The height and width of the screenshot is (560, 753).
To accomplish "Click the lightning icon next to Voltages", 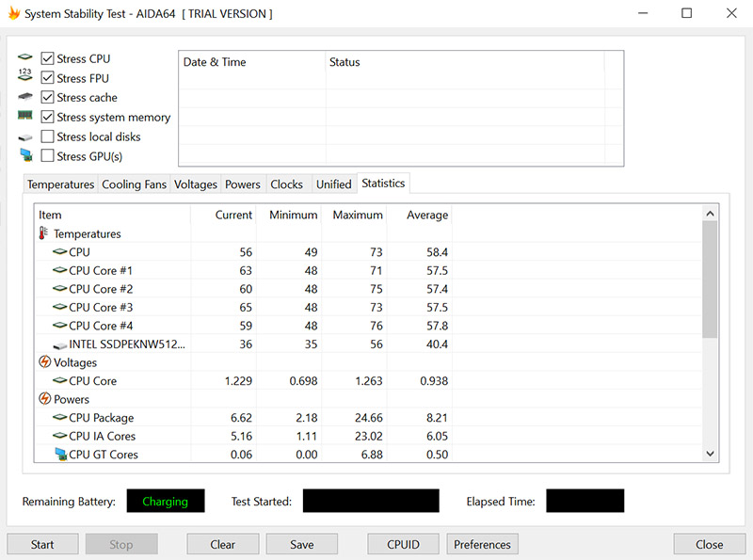I will pyautogui.click(x=44, y=361).
